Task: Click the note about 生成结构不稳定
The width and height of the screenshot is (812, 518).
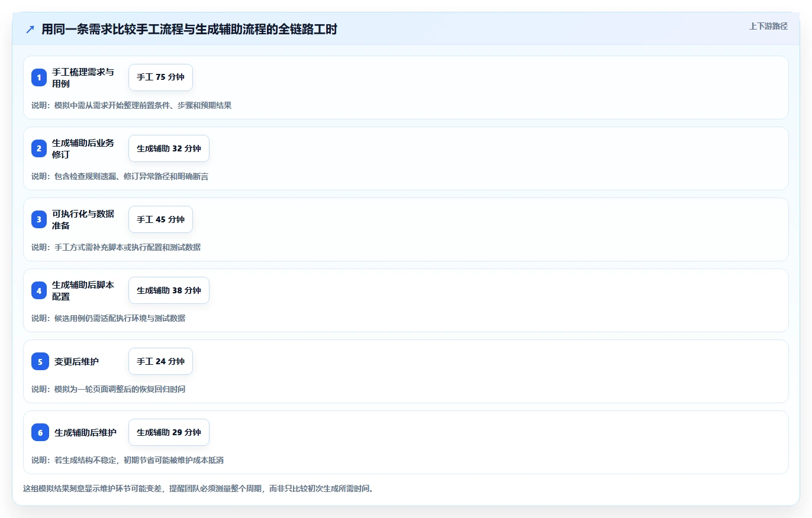Action: tap(127, 460)
